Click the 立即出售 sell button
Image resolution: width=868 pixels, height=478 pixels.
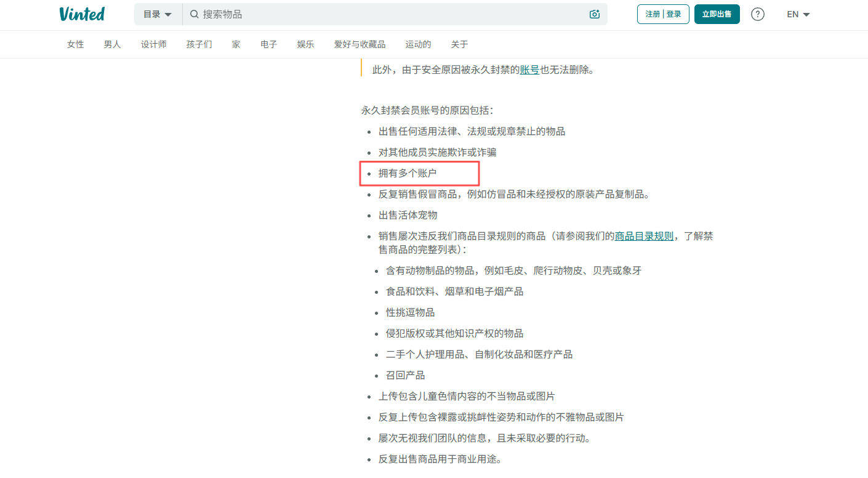(x=717, y=14)
